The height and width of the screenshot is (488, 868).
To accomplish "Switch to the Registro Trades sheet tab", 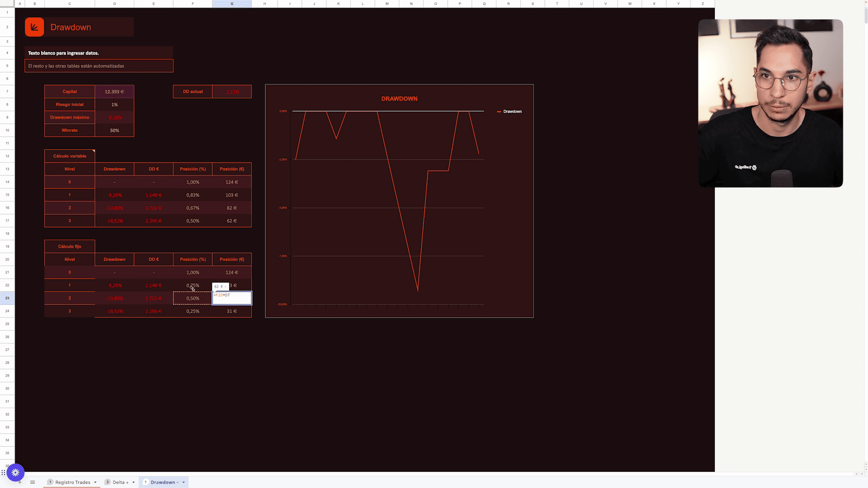I will 72,482.
